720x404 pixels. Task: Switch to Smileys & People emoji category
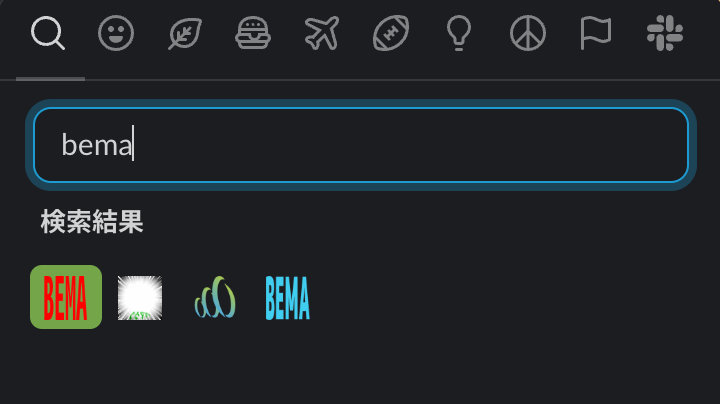click(116, 33)
